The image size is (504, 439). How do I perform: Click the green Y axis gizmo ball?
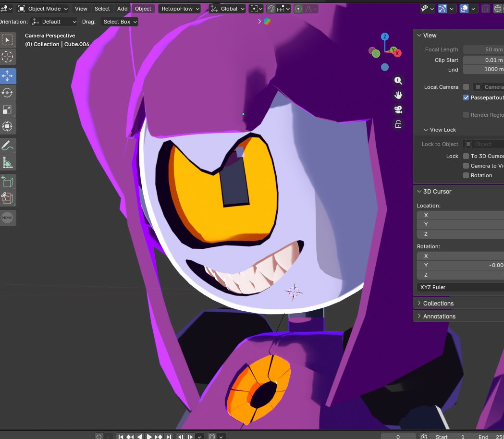(x=393, y=50)
